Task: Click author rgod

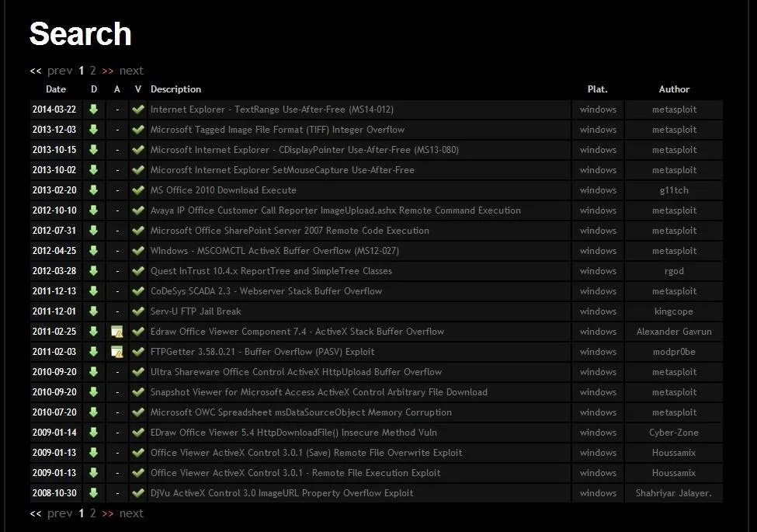Action: pyautogui.click(x=674, y=271)
